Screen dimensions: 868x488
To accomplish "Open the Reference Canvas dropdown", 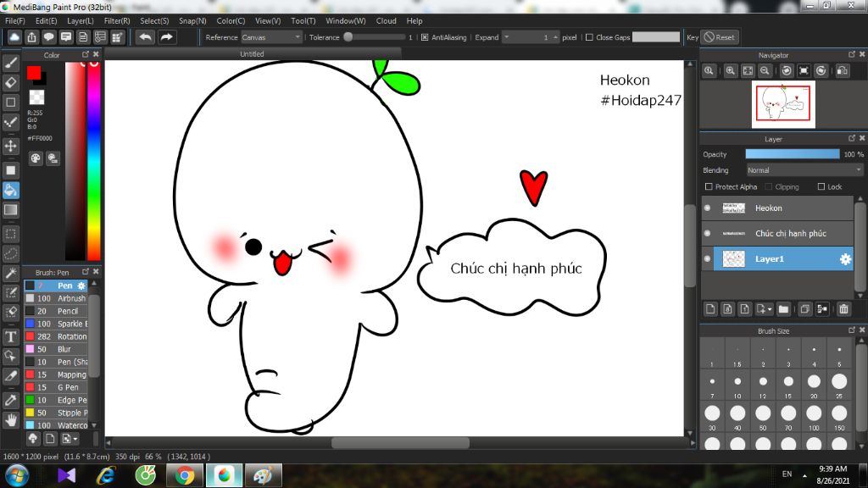I will 271,37.
